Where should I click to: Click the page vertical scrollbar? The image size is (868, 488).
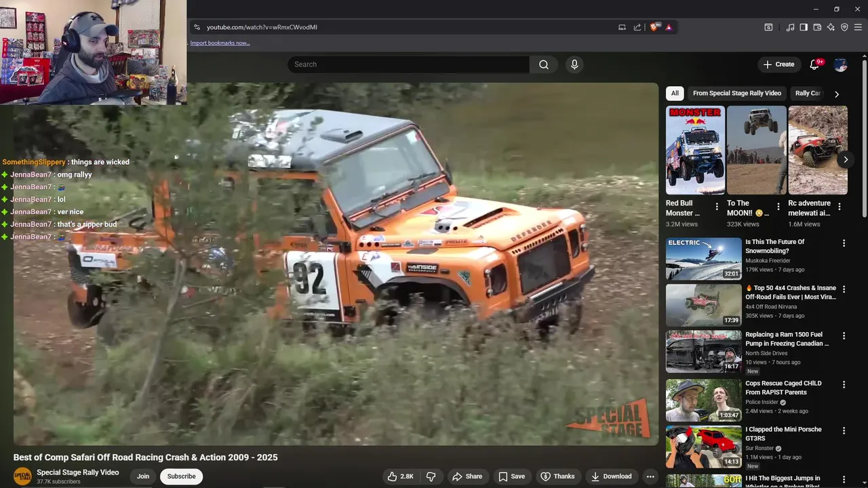(x=864, y=139)
